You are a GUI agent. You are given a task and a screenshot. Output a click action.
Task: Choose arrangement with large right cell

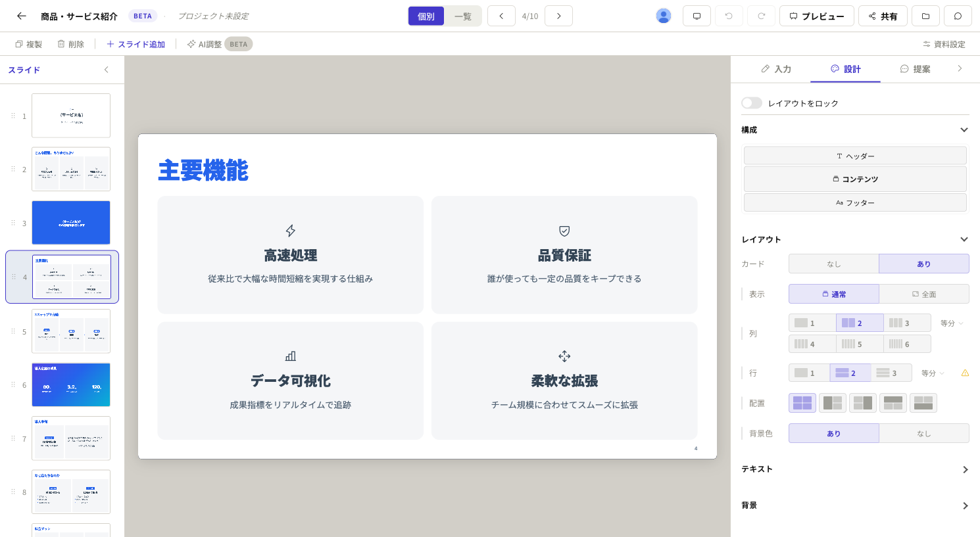pyautogui.click(x=863, y=403)
